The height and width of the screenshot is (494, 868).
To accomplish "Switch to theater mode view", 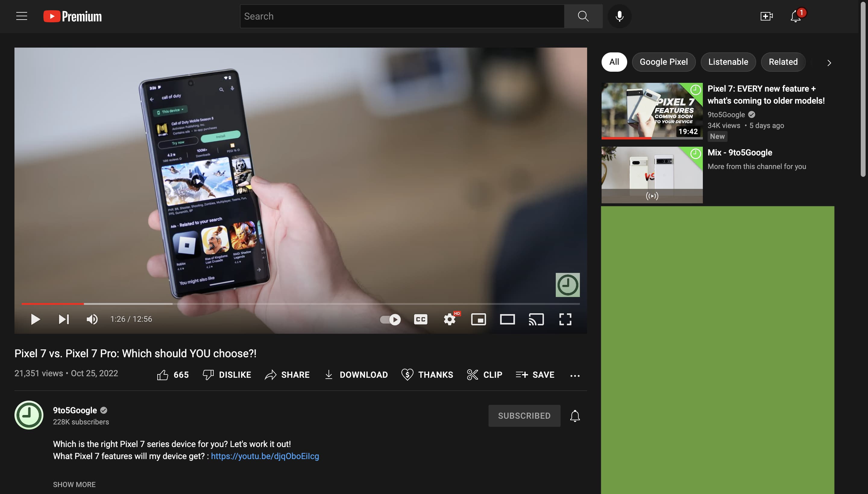I will (507, 319).
